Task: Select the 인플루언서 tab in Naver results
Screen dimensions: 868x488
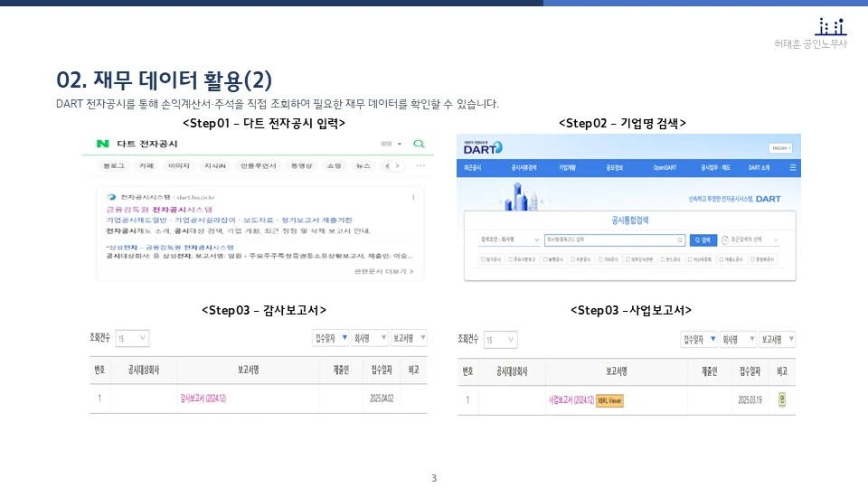Action: tap(258, 165)
